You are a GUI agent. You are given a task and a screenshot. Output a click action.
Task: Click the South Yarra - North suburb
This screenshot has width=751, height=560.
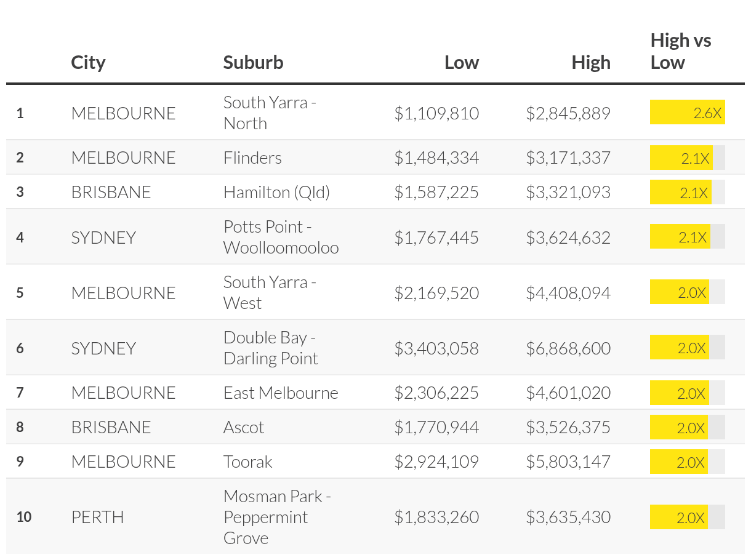270,113
